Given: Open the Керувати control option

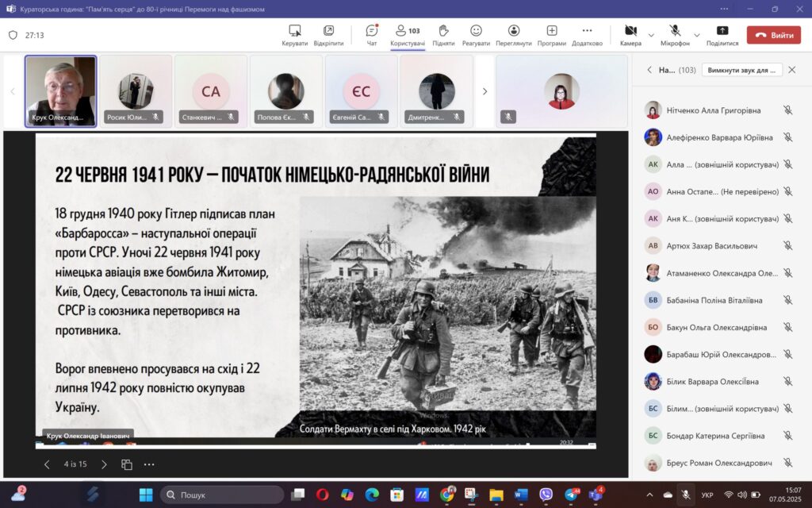Looking at the screenshot, I should click(x=295, y=35).
